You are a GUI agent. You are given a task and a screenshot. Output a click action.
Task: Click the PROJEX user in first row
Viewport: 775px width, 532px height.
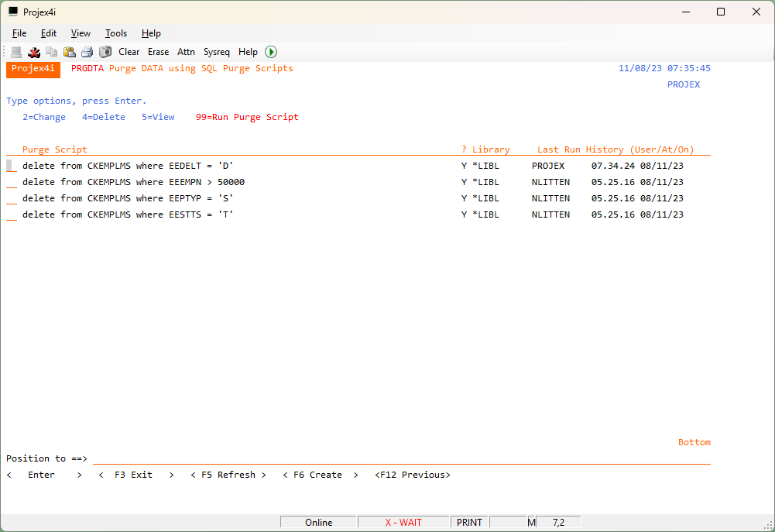coord(548,166)
